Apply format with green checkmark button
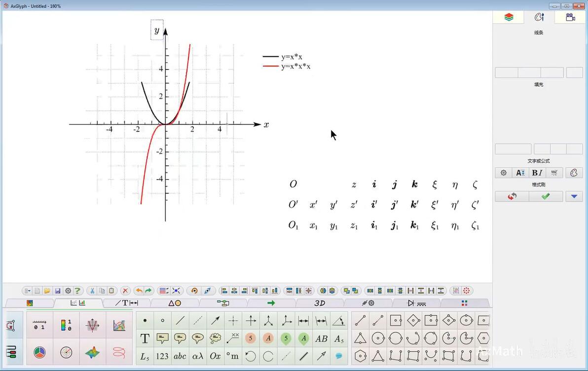Screen dimensions: 588x371 [546, 196]
